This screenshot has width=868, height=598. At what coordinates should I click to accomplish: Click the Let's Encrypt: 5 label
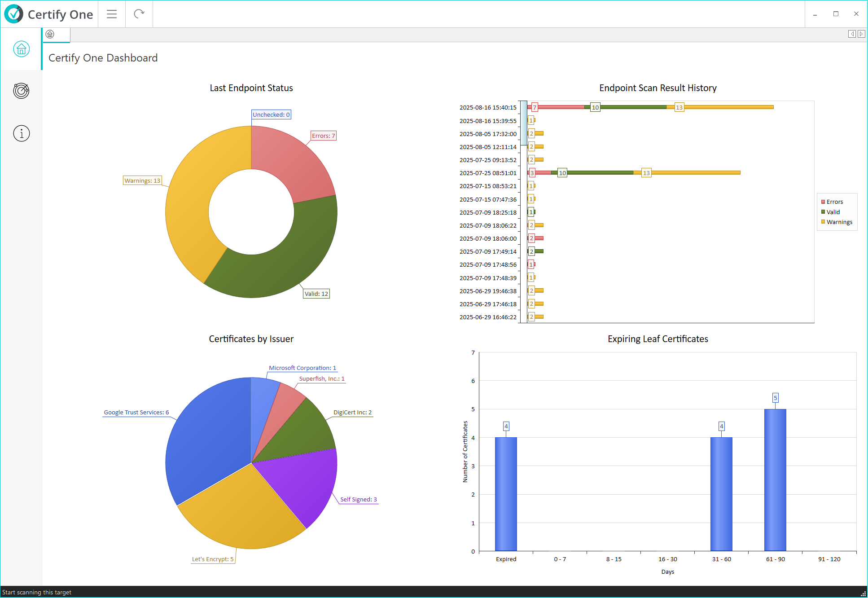213,559
